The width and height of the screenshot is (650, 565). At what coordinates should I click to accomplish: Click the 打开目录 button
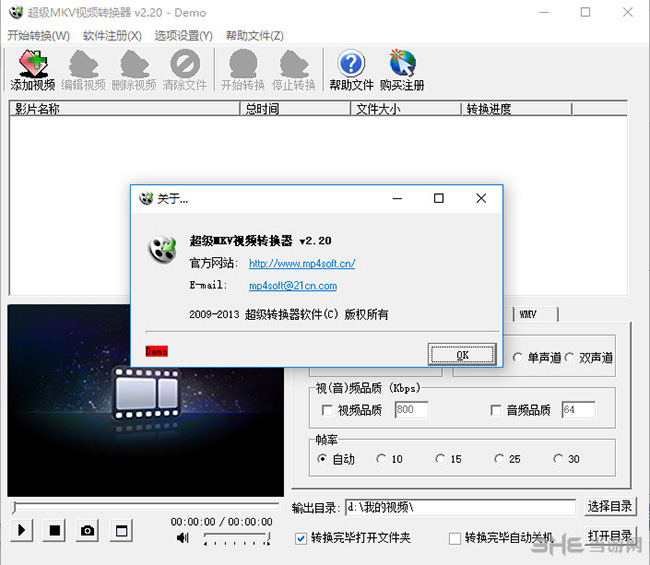(610, 536)
